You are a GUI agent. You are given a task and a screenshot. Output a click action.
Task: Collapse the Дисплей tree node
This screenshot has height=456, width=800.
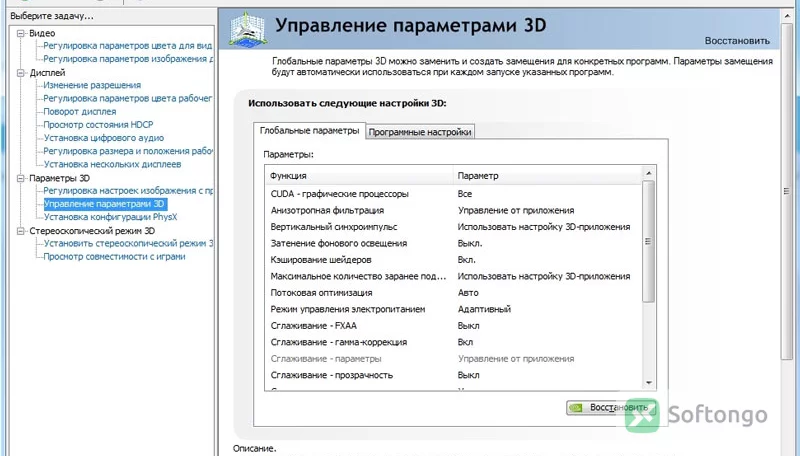(x=20, y=73)
